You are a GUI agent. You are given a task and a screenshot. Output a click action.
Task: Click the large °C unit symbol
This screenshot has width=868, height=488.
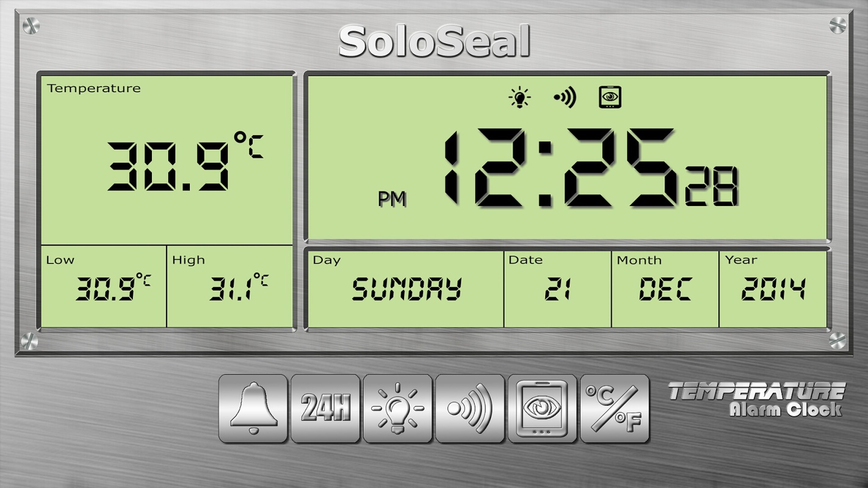pyautogui.click(x=248, y=145)
